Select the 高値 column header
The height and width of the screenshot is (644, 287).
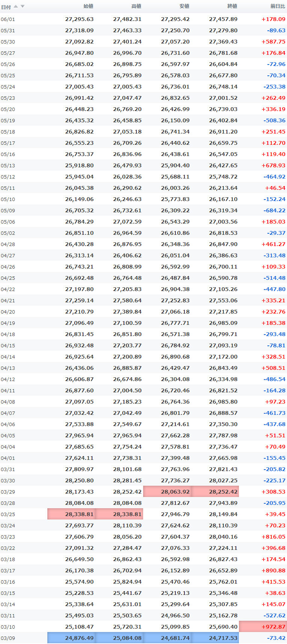(136, 6)
